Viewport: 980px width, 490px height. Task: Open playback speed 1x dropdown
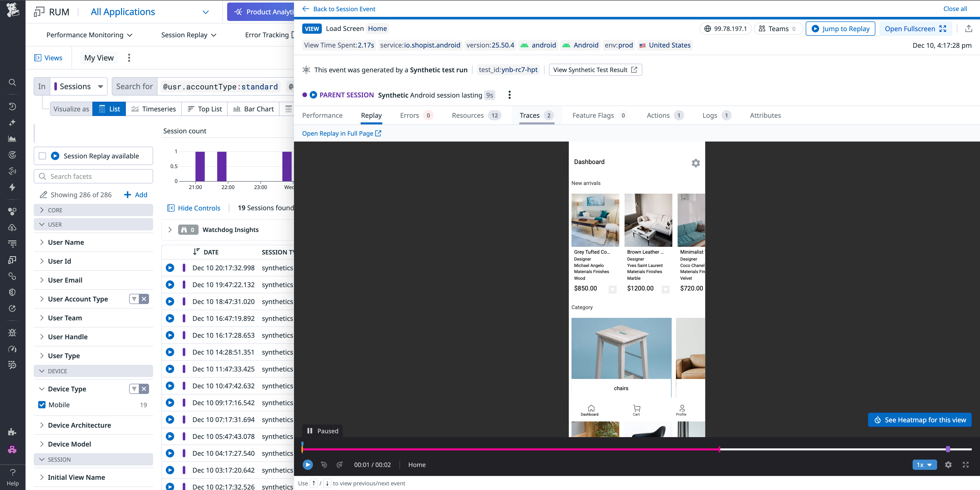tap(924, 464)
